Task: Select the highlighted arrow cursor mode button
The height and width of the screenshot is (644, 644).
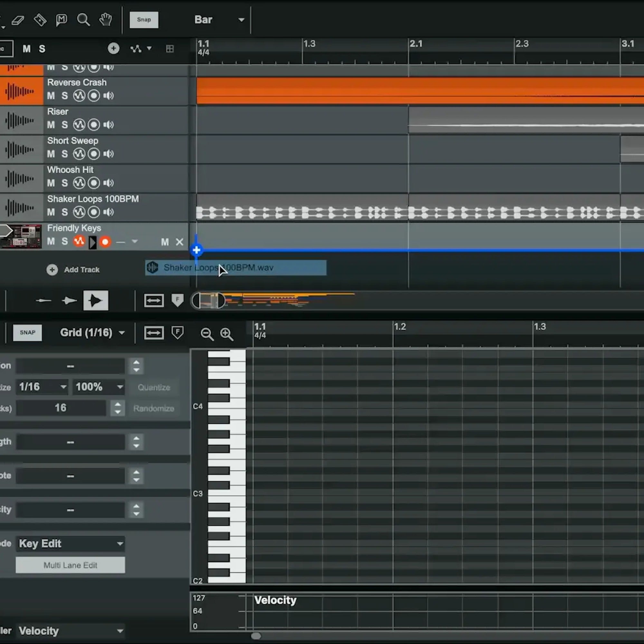Action: [x=96, y=301]
